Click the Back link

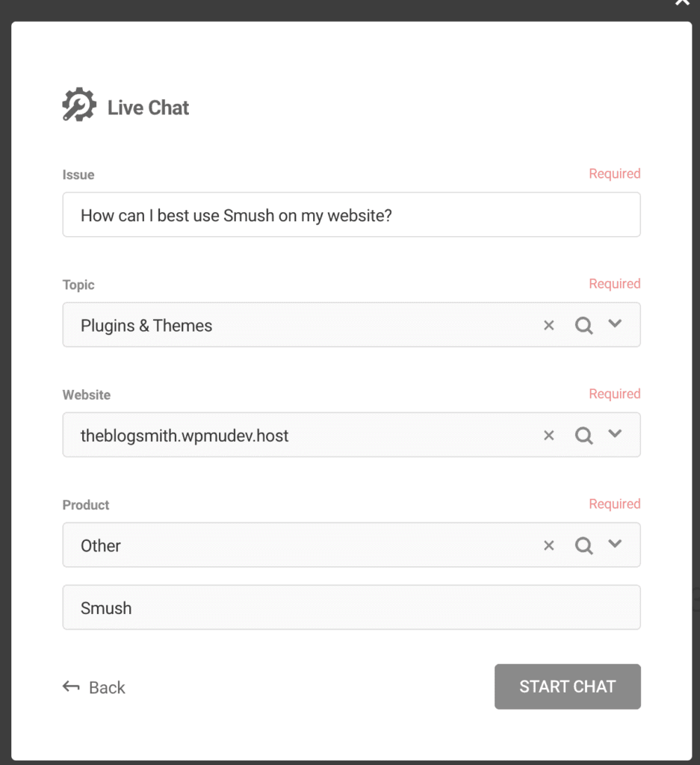point(107,687)
